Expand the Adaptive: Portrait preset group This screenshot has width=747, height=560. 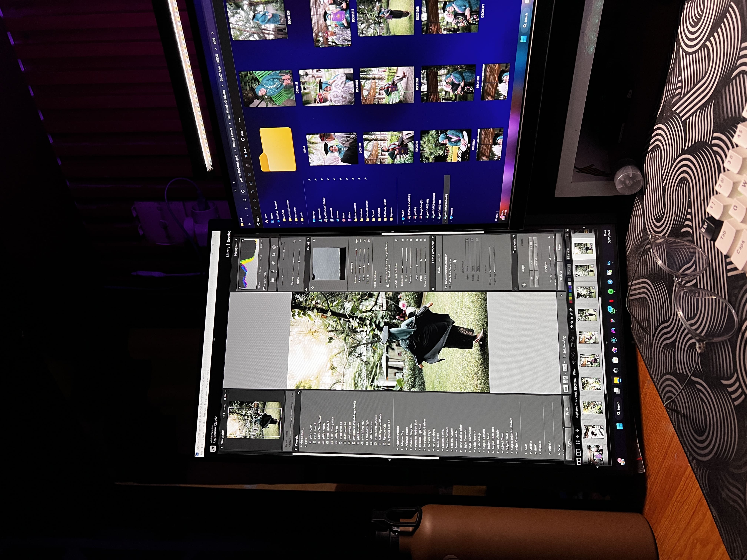[397, 449]
